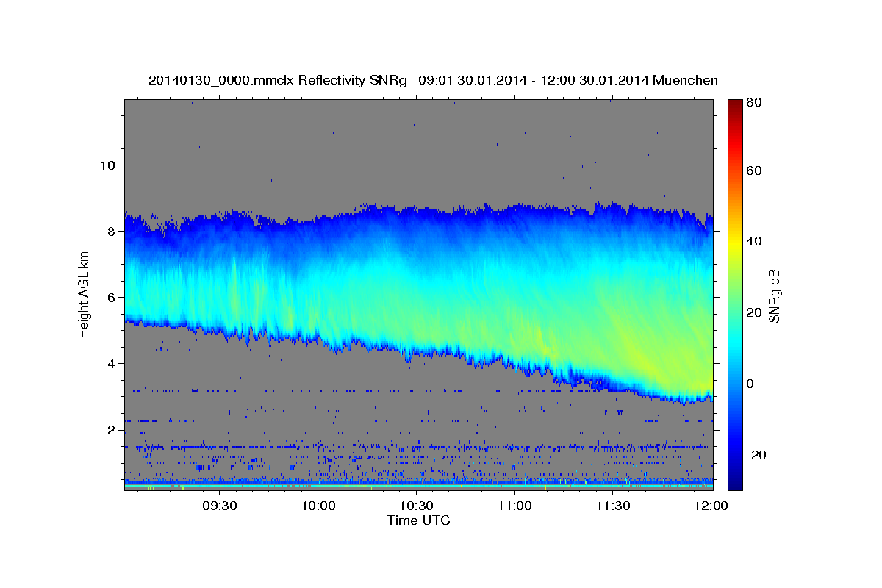Click the plot title text
The height and width of the screenshot is (588, 882).
point(433,80)
